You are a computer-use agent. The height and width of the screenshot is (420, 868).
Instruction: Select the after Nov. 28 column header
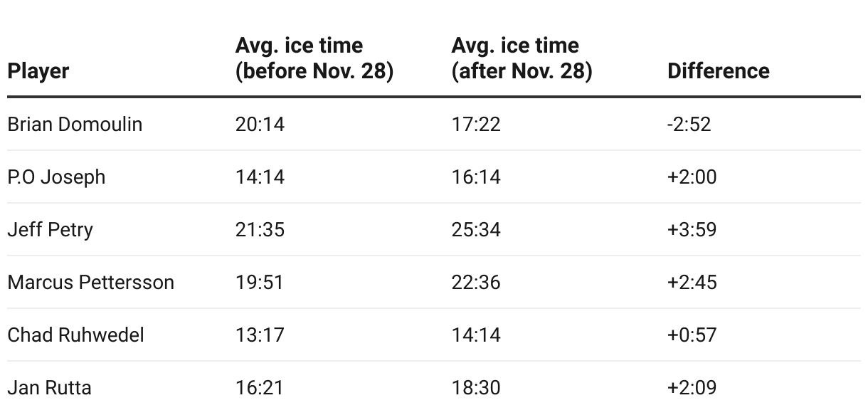[522, 58]
